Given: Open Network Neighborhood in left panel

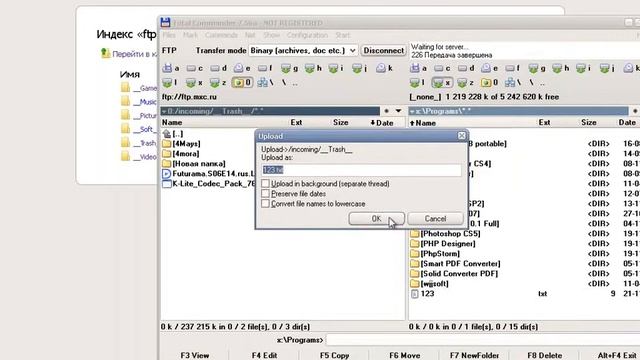Looking at the screenshot, I should [x=266, y=82].
